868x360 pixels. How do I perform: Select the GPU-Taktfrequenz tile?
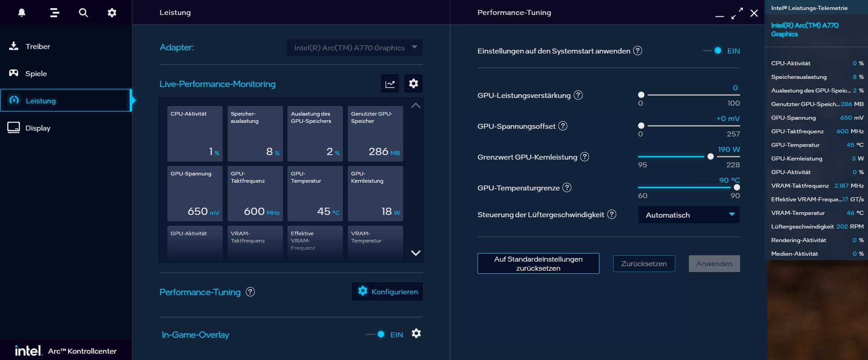255,194
